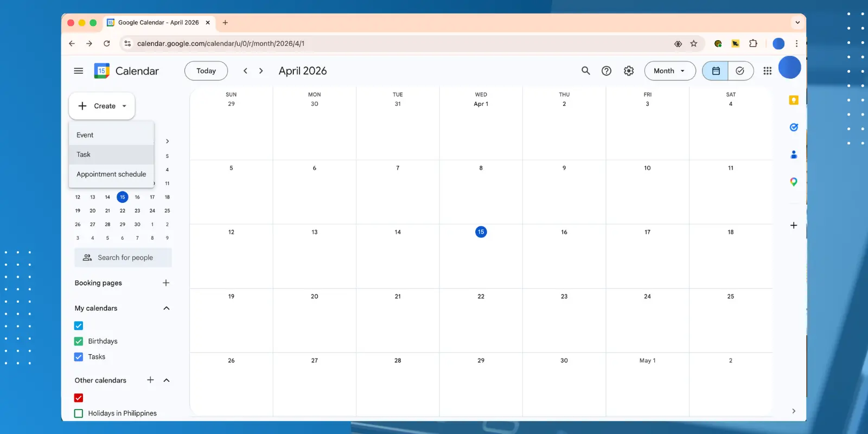Open the Month view dropdown

669,71
